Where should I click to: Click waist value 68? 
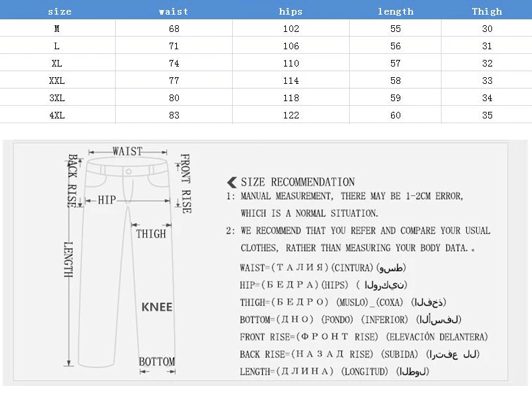pyautogui.click(x=174, y=29)
